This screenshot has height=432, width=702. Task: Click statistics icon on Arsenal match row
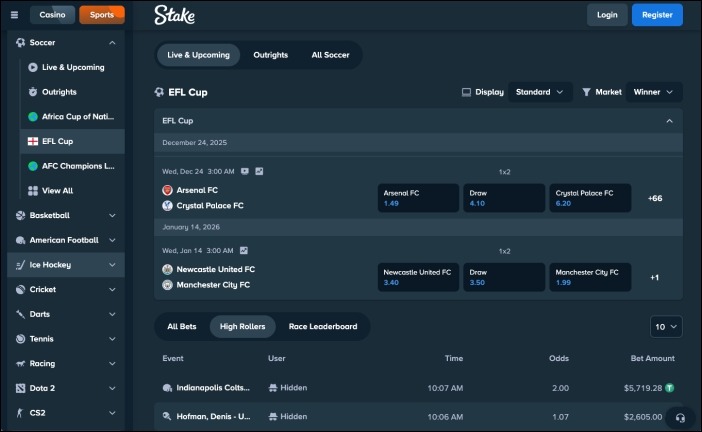coord(259,171)
